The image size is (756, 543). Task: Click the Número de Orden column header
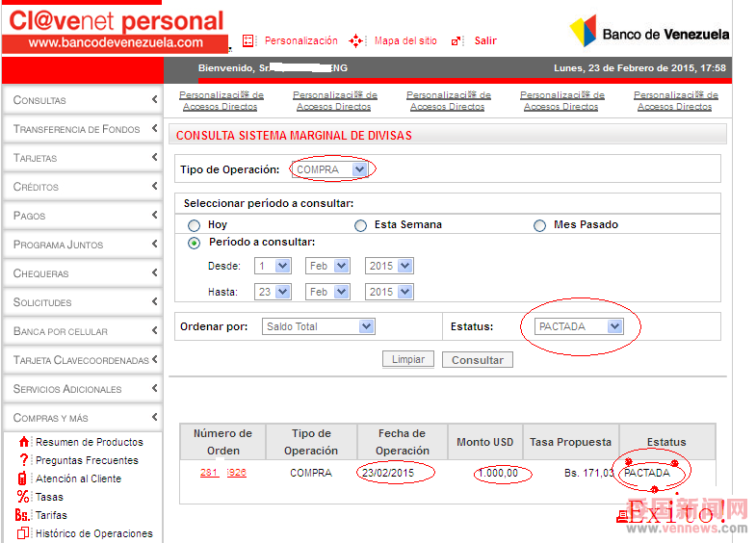pos(222,442)
